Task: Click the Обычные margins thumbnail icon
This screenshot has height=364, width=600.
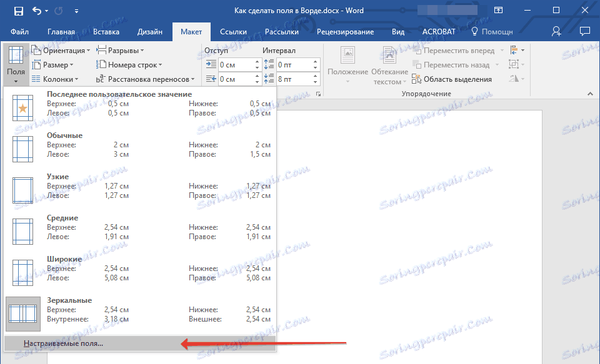Action: click(x=23, y=149)
